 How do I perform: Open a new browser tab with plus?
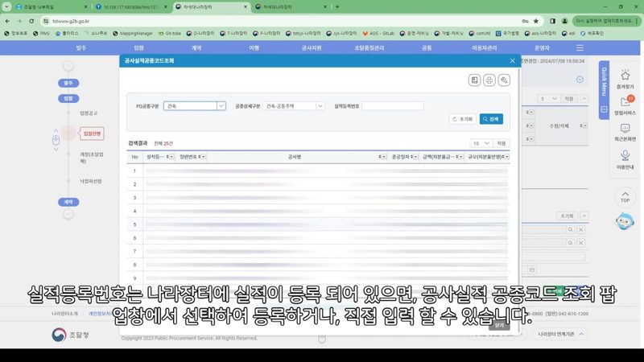pyautogui.click(x=337, y=6)
